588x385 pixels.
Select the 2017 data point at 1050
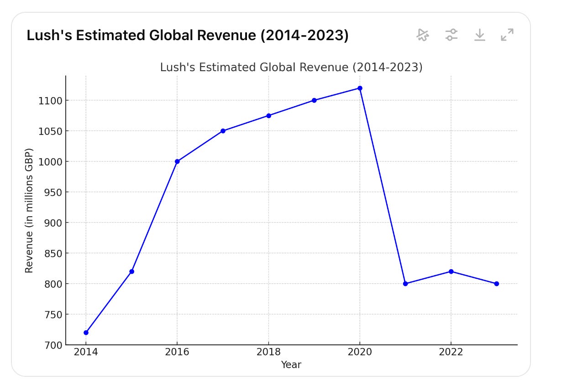click(x=223, y=131)
